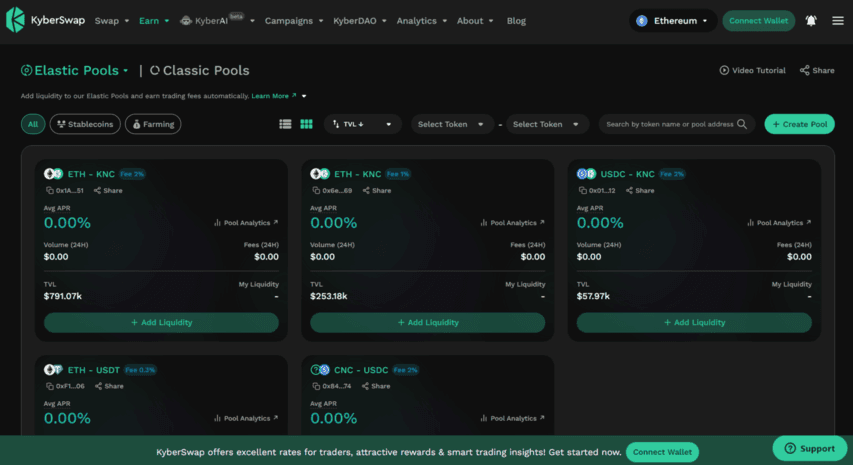Copy address 0x01...12 of USDC-KNC pool
Image resolution: width=853 pixels, height=465 pixels.
coord(583,190)
